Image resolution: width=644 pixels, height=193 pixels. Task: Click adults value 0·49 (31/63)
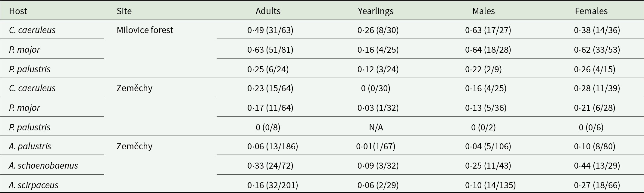[270, 30]
